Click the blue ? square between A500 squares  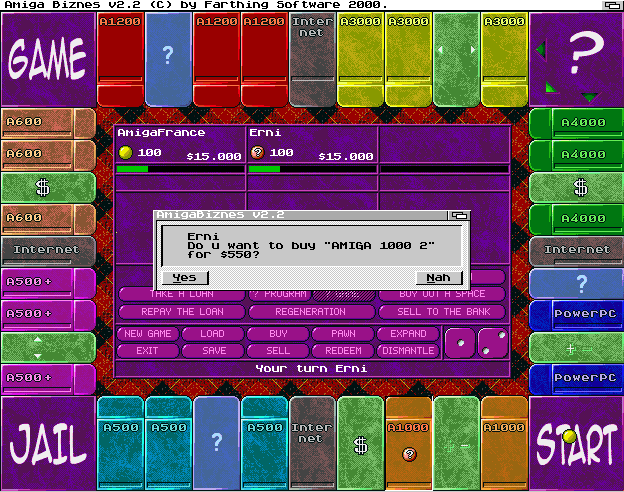216,443
